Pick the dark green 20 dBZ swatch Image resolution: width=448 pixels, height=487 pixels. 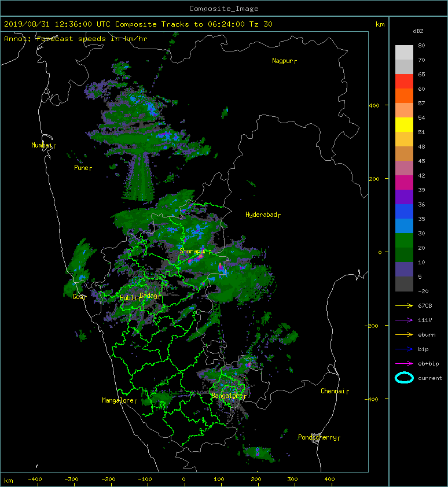pyautogui.click(x=404, y=254)
